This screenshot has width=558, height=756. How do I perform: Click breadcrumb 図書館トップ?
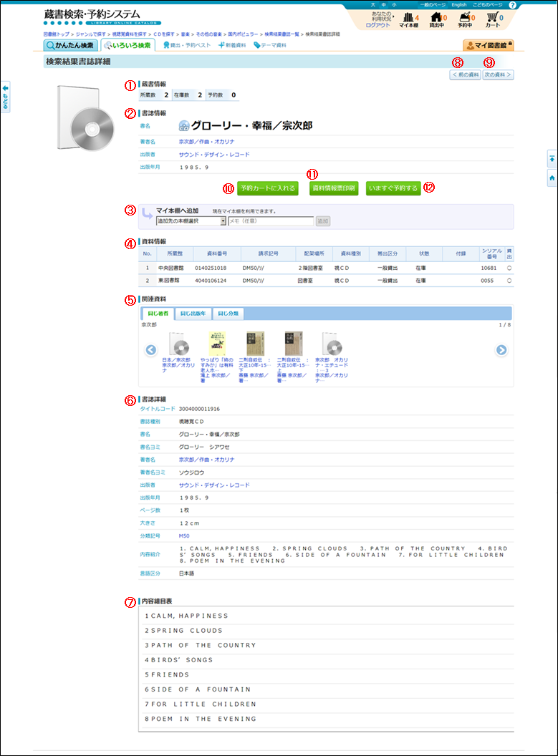click(57, 34)
